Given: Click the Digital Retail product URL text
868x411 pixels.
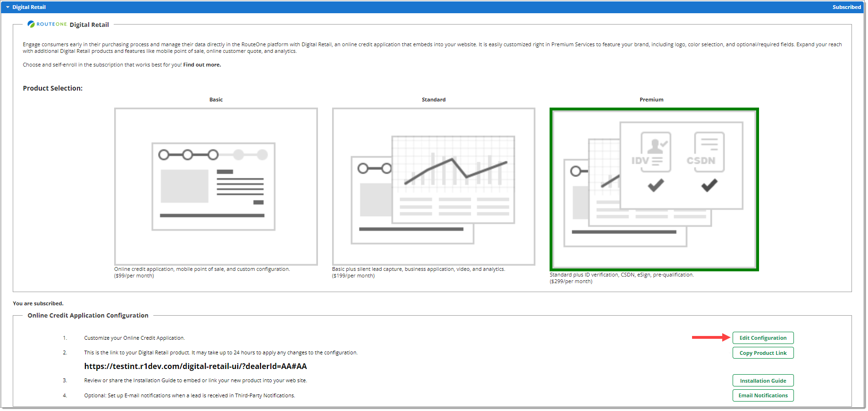Looking at the screenshot, I should coord(195,366).
